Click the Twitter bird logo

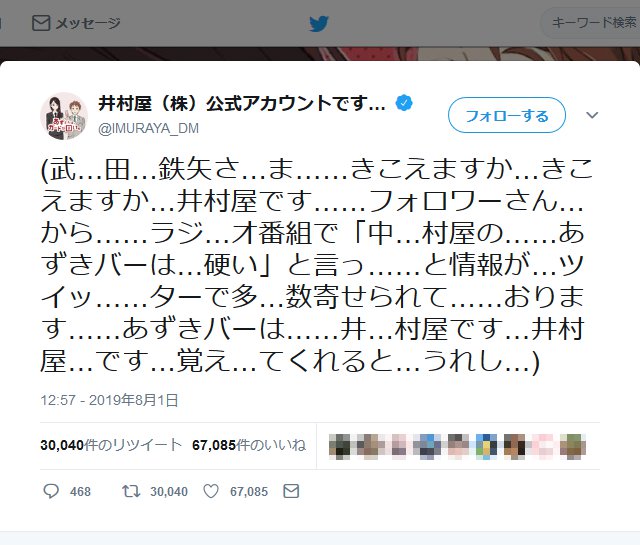[319, 24]
